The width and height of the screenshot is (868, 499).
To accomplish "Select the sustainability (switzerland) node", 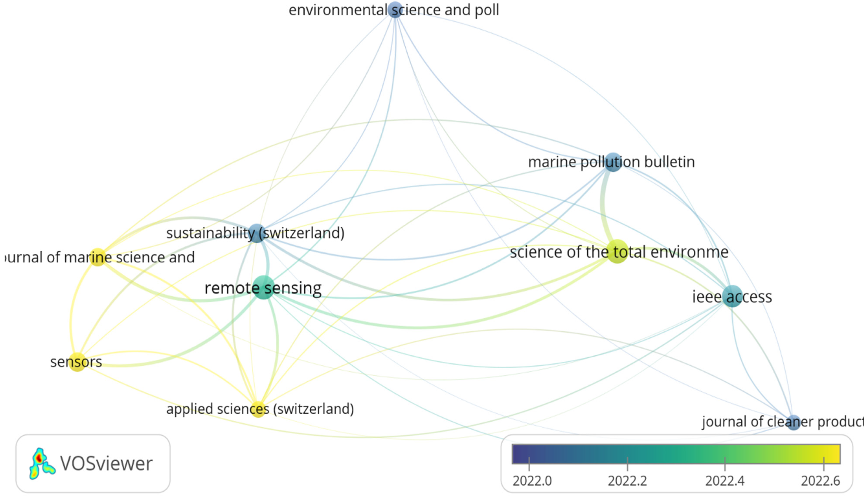I will [257, 233].
